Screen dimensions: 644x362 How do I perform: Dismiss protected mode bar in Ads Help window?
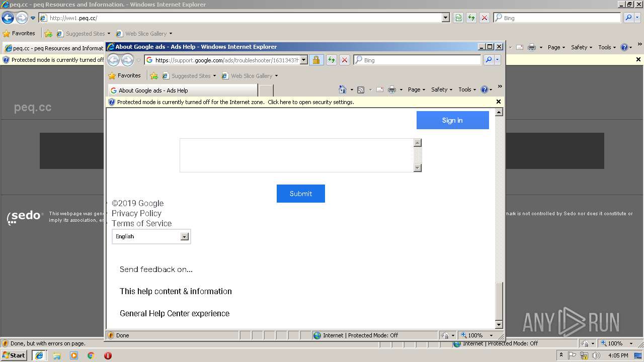(499, 102)
